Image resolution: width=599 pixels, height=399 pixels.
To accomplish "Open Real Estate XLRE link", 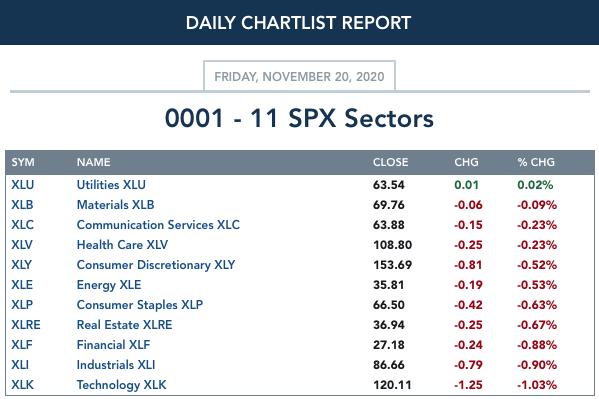I will point(125,325).
